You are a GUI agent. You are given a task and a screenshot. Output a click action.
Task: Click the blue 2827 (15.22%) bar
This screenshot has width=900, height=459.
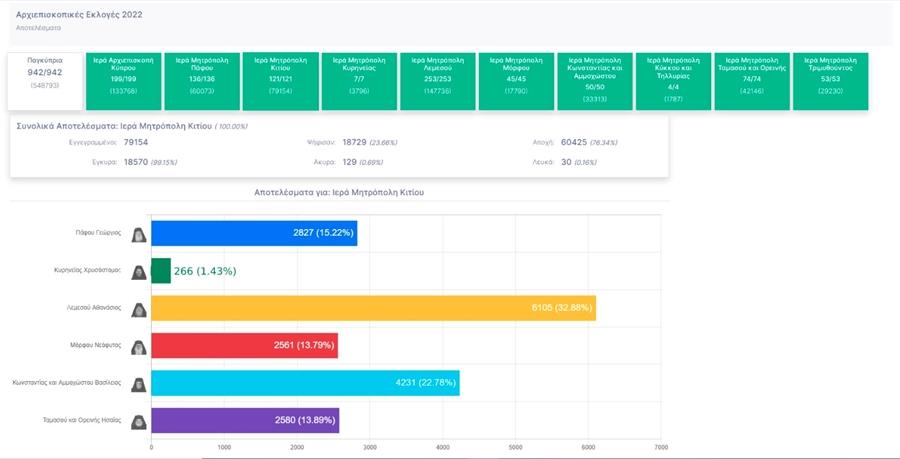point(253,234)
